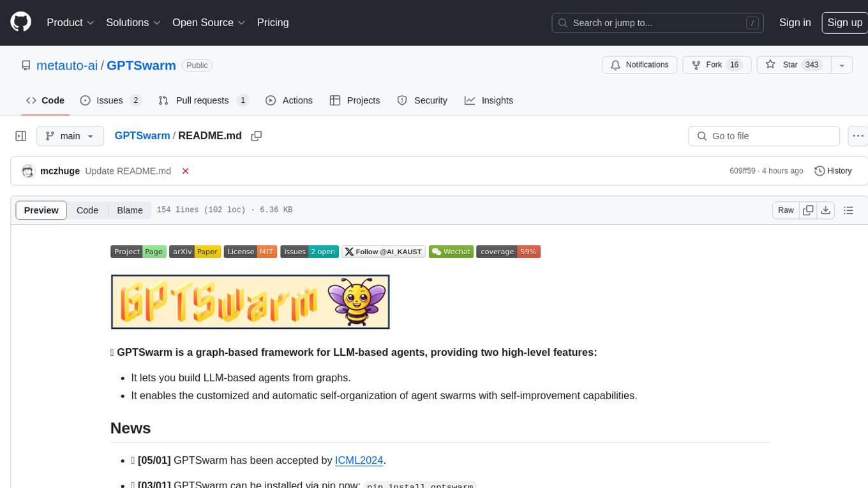Open the main branch selector
Viewport: 868px width, 488px height.
click(x=70, y=136)
